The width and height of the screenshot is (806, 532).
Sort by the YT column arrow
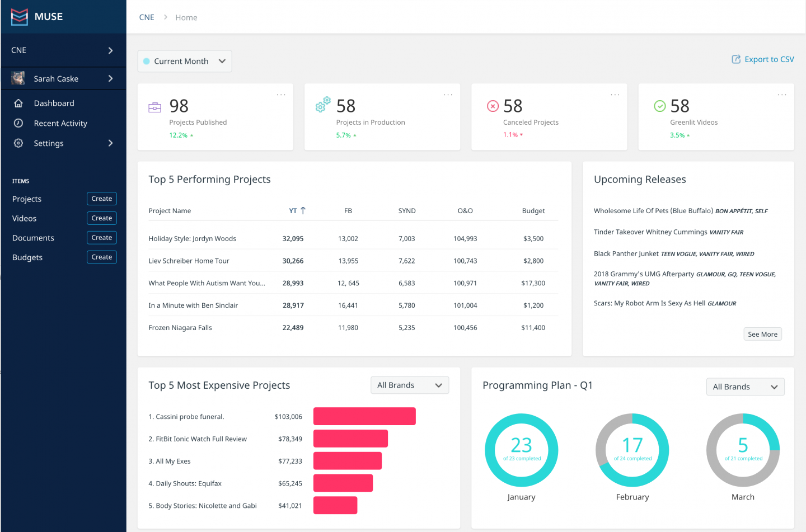(x=303, y=211)
